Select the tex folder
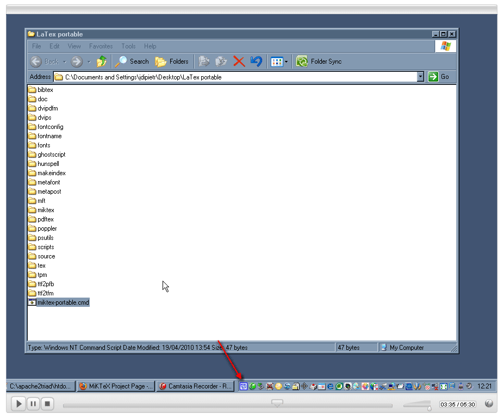The height and width of the screenshot is (420, 504). click(37, 265)
